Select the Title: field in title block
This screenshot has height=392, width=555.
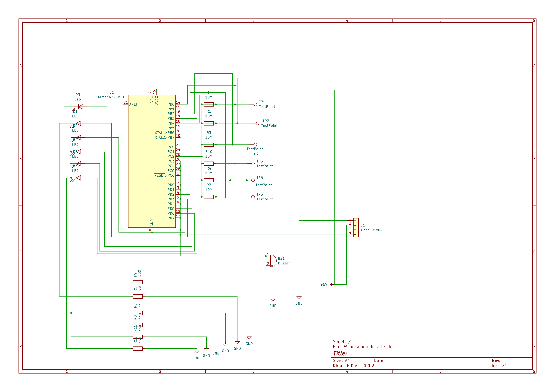pyautogui.click(x=340, y=354)
